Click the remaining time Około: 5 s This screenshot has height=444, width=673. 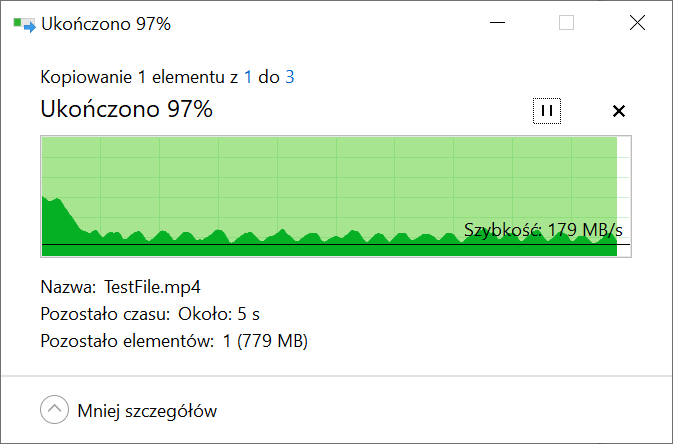[219, 314]
